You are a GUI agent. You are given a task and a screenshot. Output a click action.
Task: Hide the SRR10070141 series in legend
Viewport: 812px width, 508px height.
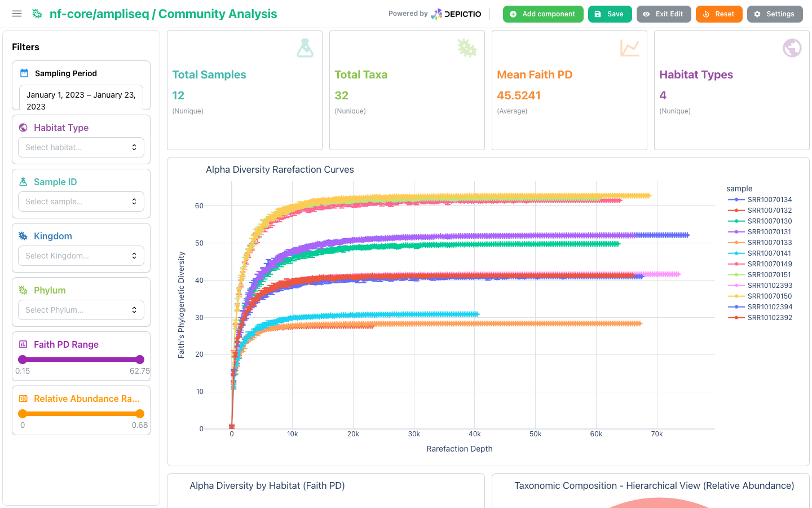[x=760, y=253]
